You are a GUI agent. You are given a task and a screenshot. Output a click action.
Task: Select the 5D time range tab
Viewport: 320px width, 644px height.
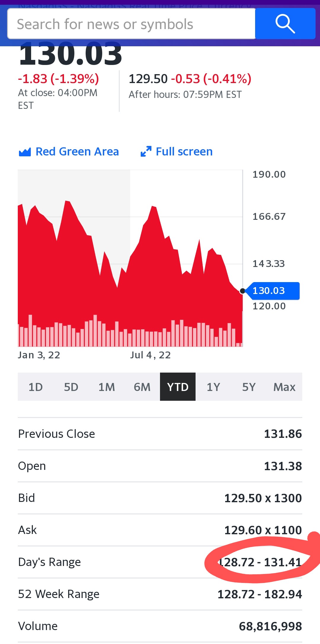tap(71, 387)
